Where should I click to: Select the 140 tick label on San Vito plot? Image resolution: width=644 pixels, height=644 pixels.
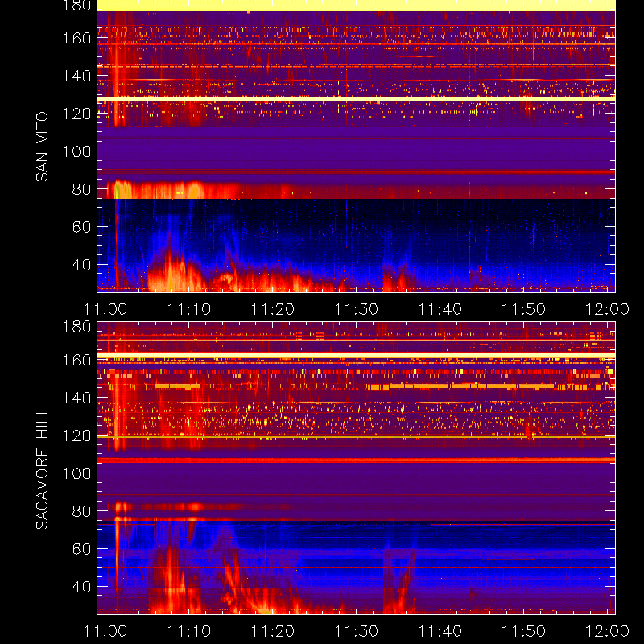[x=76, y=76]
